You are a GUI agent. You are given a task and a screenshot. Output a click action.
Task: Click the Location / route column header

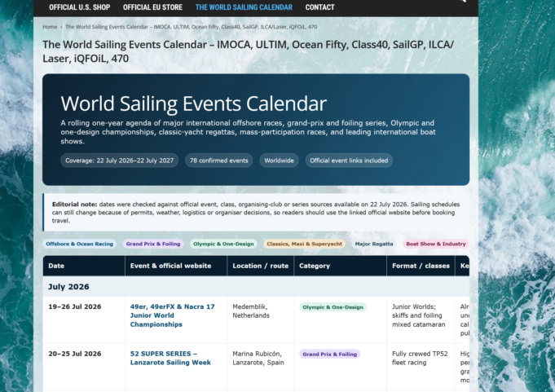coord(261,266)
